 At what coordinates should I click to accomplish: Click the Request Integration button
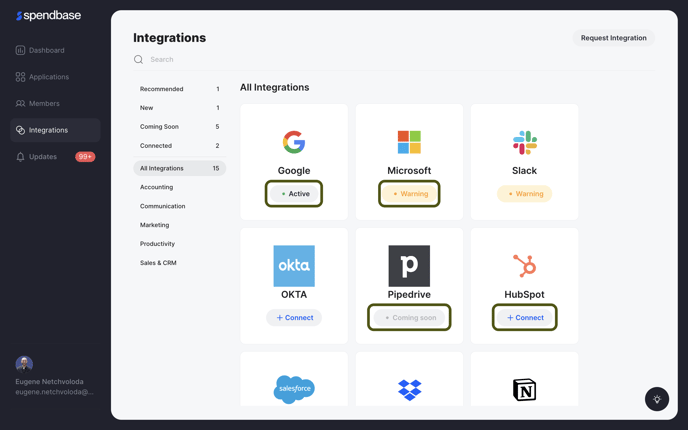[x=613, y=38]
